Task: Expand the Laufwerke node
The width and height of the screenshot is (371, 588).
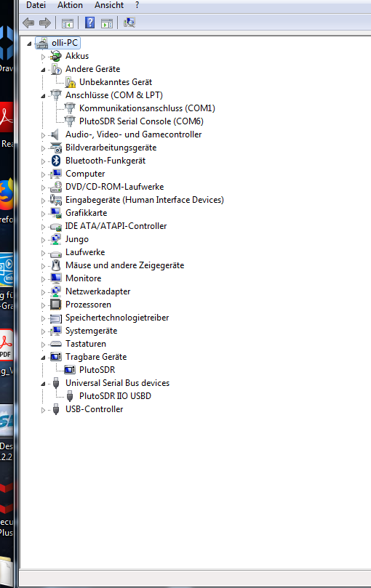Action: click(x=43, y=253)
